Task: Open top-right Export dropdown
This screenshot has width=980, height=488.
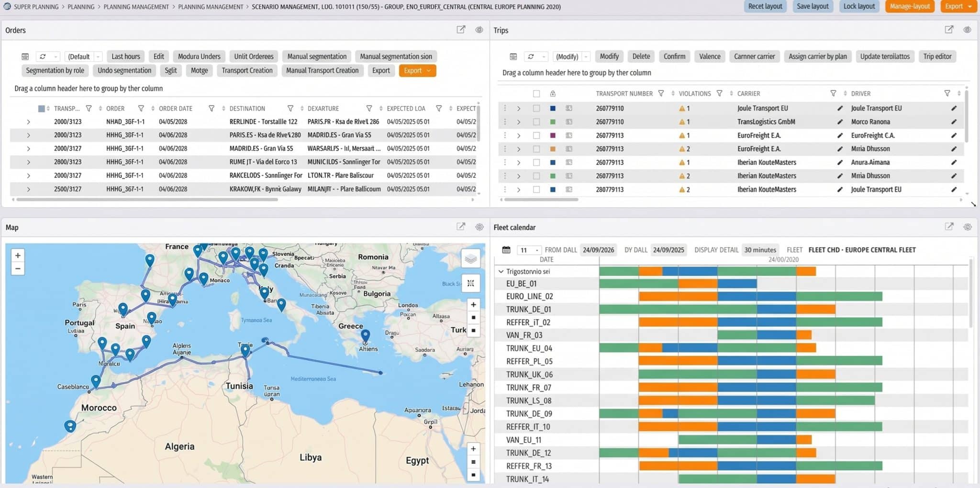Action: click(x=958, y=6)
